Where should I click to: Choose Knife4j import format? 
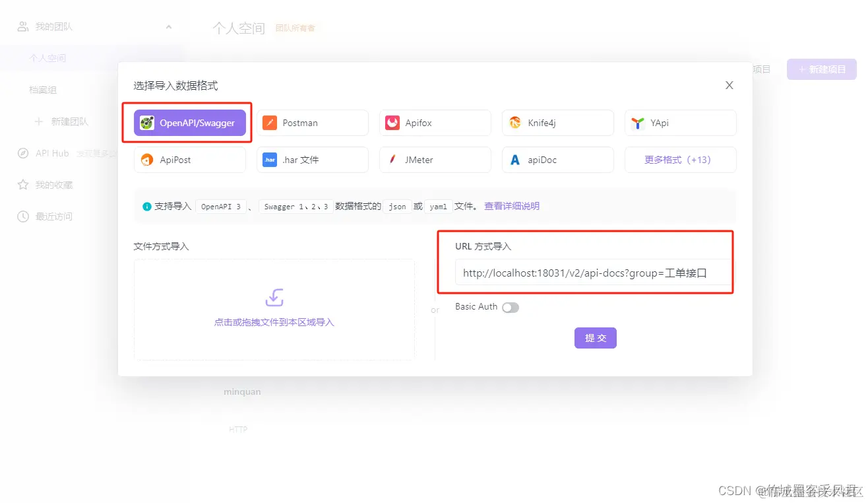[558, 123]
